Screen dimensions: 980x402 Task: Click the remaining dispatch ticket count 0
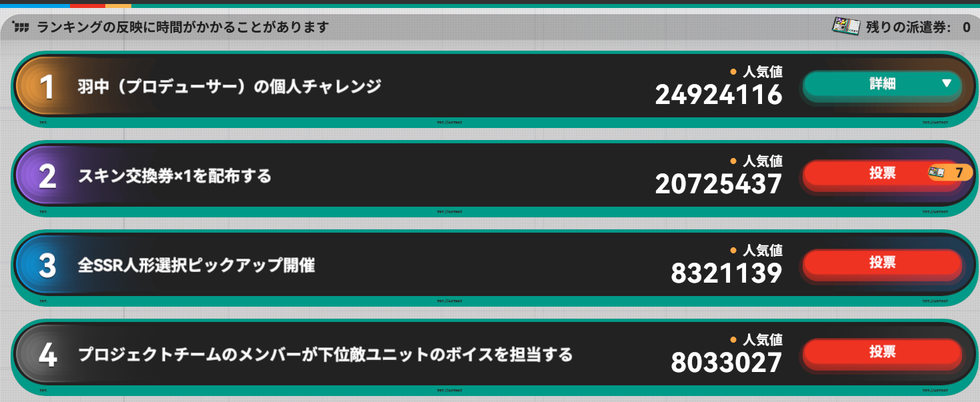tap(966, 27)
